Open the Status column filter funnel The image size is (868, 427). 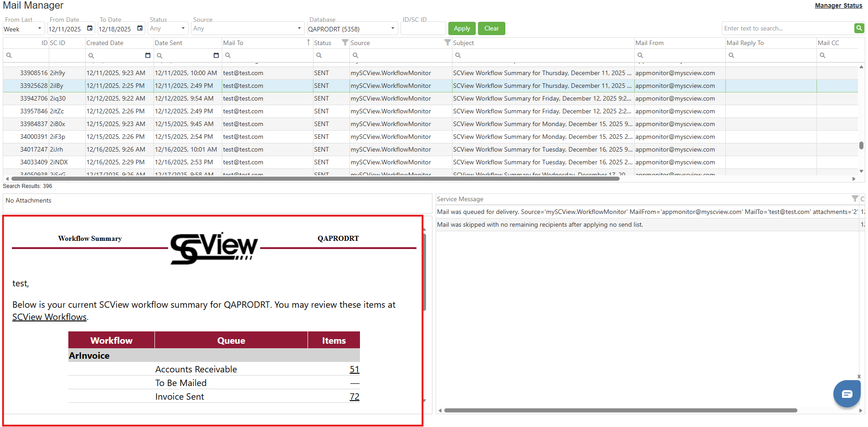coord(345,42)
